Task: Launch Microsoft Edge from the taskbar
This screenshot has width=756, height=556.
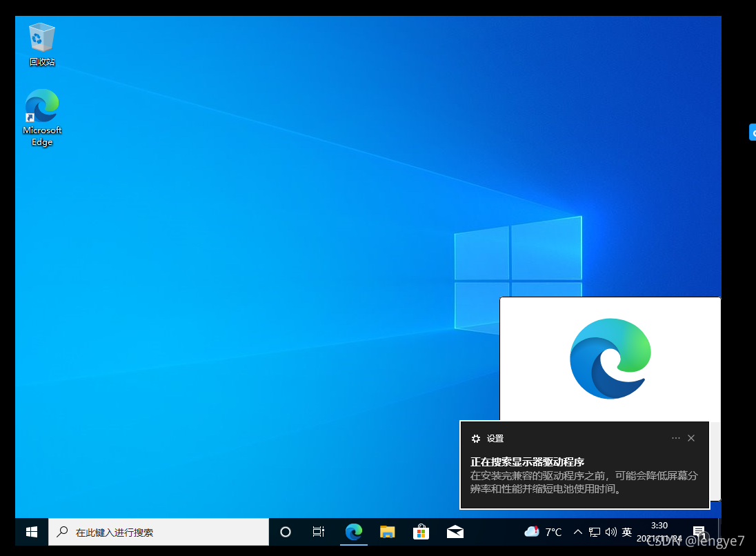Action: pyautogui.click(x=354, y=532)
